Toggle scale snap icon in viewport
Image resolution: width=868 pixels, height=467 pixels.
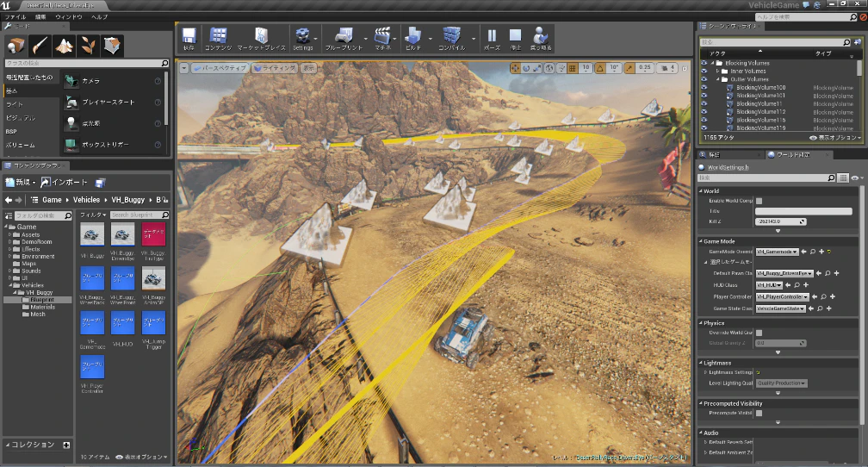point(629,68)
